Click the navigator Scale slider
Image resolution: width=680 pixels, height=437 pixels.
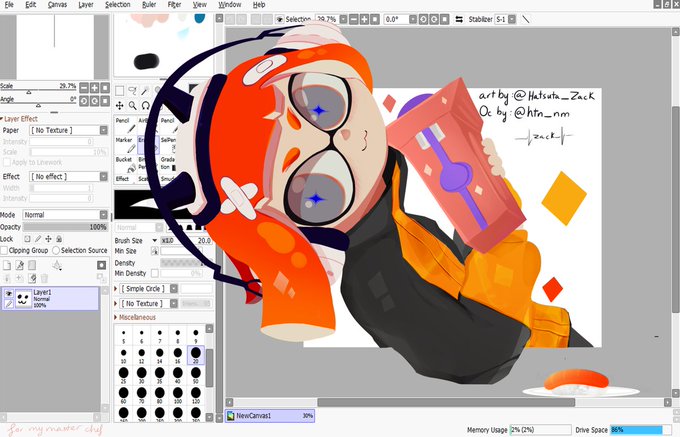[x=38, y=91]
